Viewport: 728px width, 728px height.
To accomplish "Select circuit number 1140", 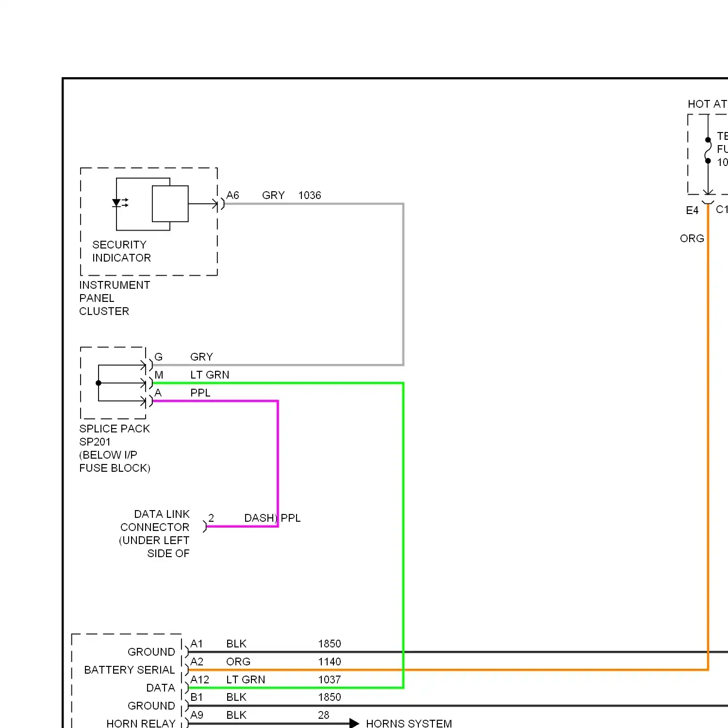I will pyautogui.click(x=330, y=662).
